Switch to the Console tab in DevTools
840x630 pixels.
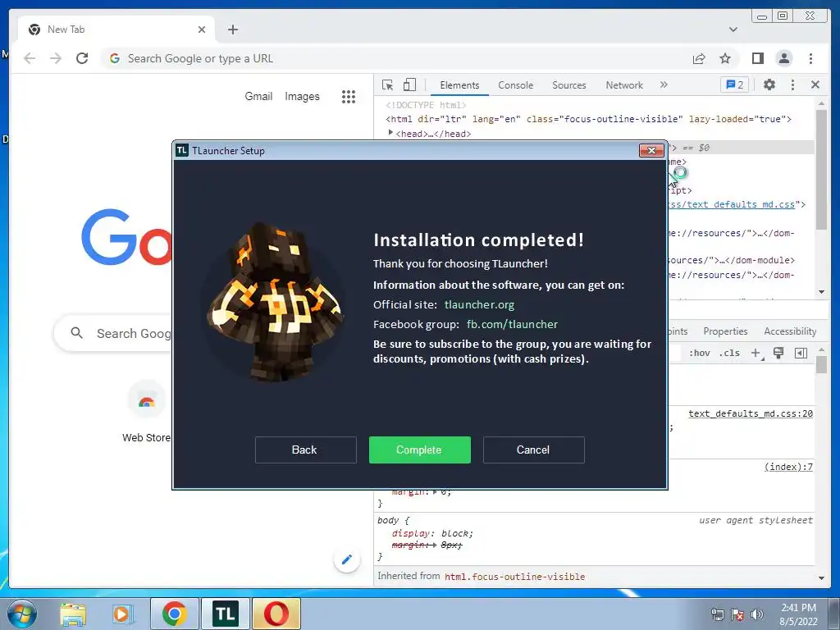pos(515,85)
